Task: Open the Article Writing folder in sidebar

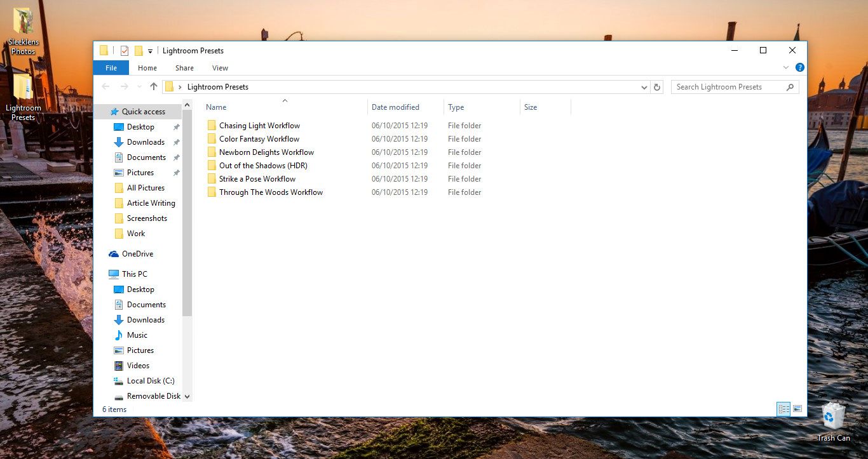Action: tap(150, 203)
